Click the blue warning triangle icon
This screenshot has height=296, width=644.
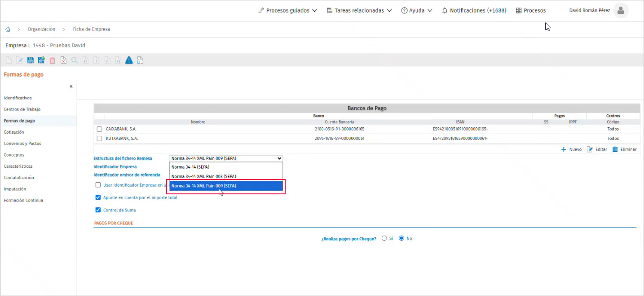tap(129, 60)
